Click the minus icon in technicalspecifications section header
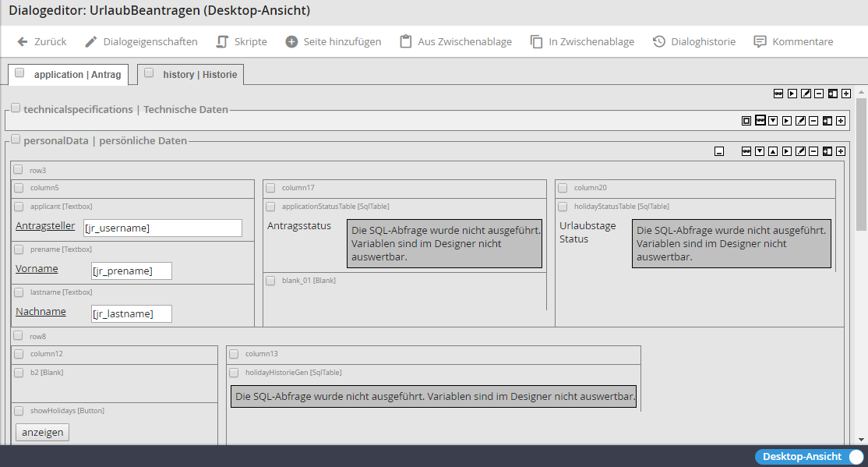Image resolution: width=868 pixels, height=467 pixels. 813,121
